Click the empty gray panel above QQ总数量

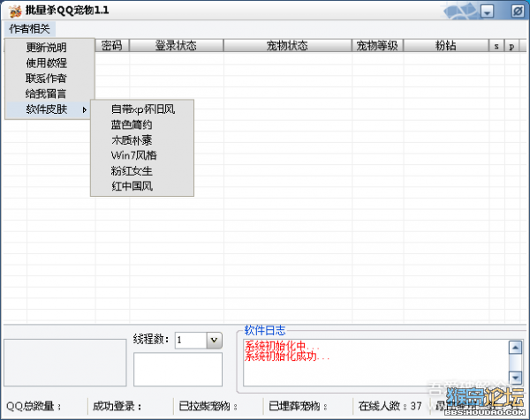pos(65,363)
